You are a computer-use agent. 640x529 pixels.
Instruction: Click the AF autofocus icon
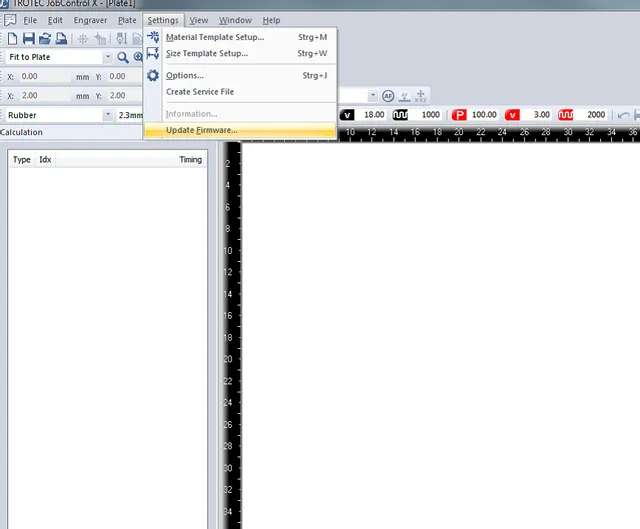pyautogui.click(x=388, y=96)
